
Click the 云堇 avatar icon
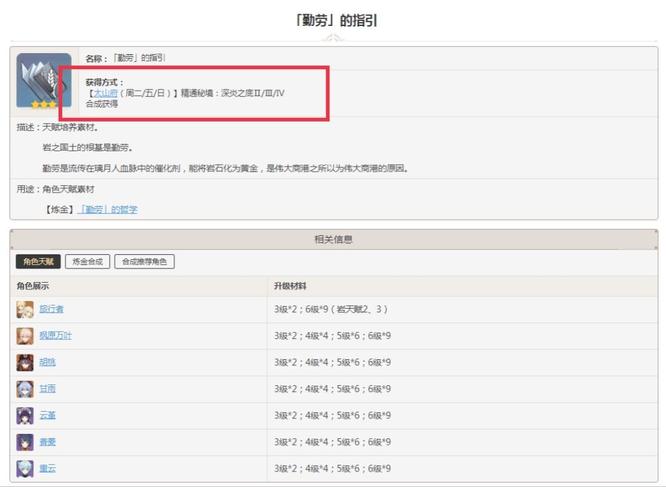tap(25, 416)
